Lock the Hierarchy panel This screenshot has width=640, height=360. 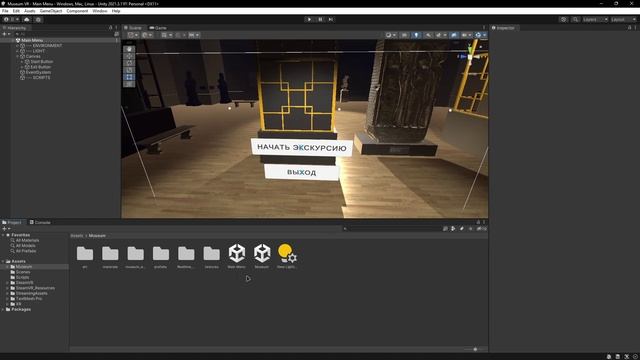(111, 28)
